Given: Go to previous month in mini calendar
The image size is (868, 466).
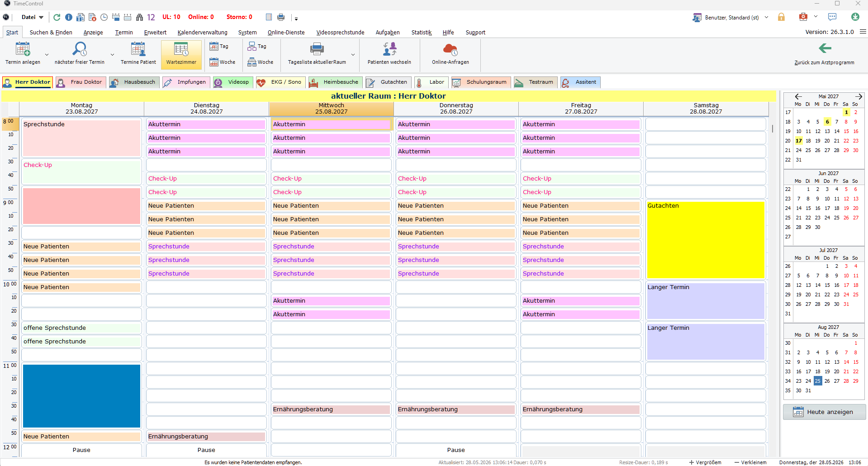Looking at the screenshot, I should click(x=798, y=96).
